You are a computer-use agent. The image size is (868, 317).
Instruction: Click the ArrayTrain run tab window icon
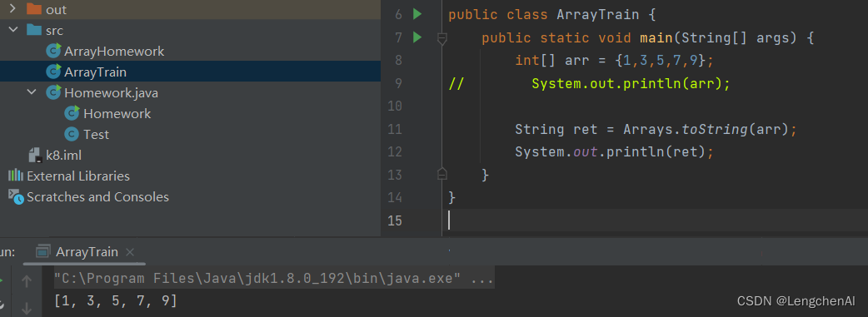[x=43, y=252]
